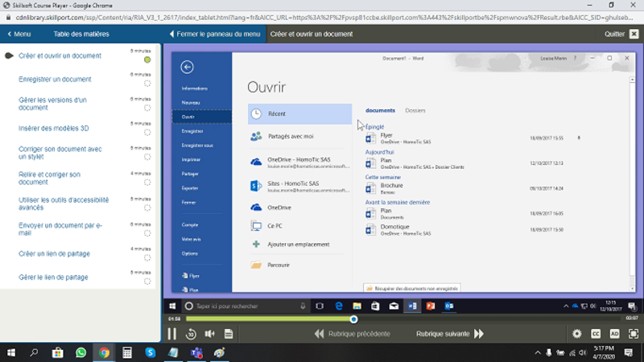Image resolution: width=644 pixels, height=362 pixels.
Task: Enter fullscreen player mode
Action: click(634, 334)
